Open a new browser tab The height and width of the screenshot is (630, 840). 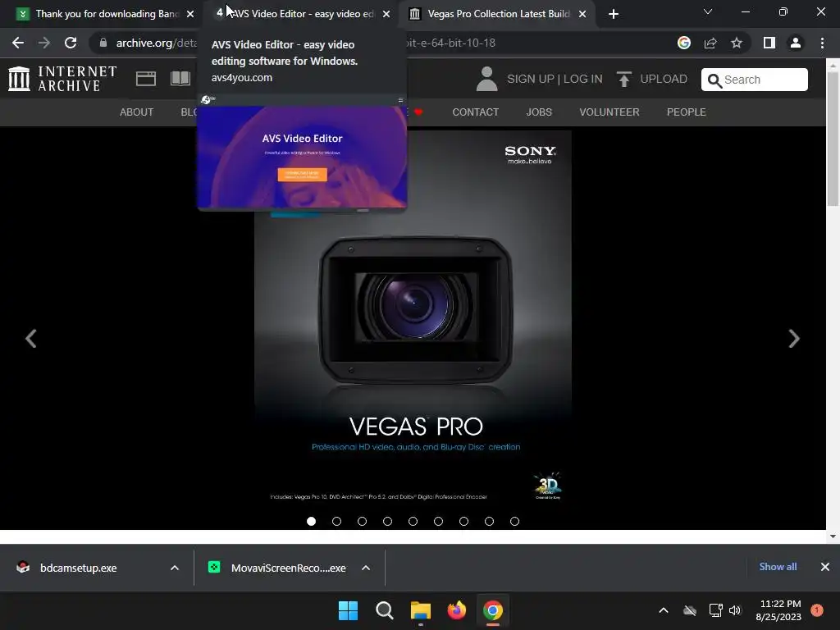[x=614, y=14]
